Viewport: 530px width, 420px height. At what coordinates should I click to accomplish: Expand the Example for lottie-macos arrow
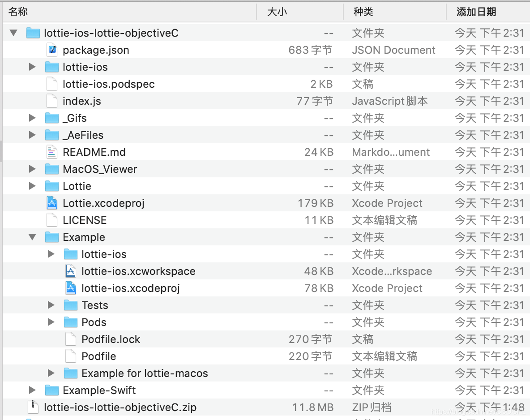(x=51, y=373)
